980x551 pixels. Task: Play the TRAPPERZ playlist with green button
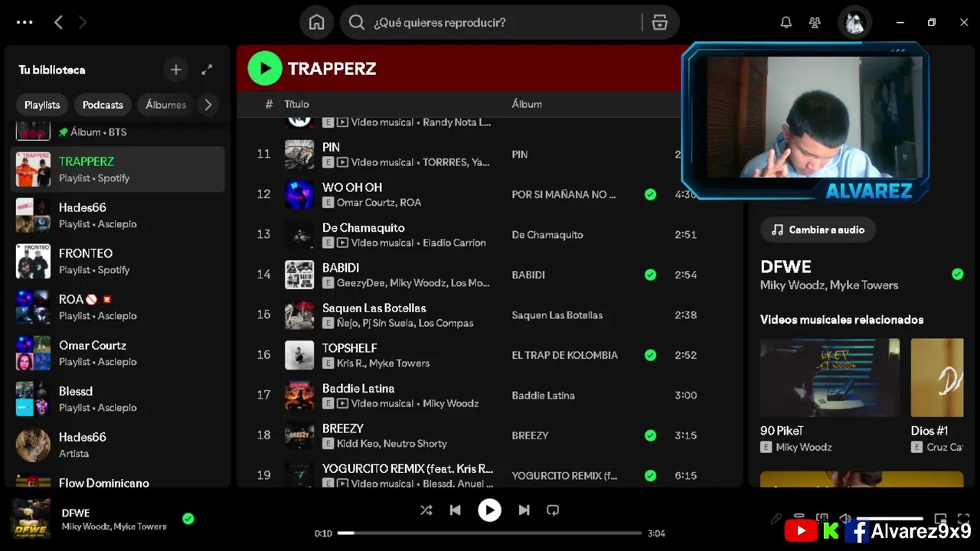[x=265, y=68]
